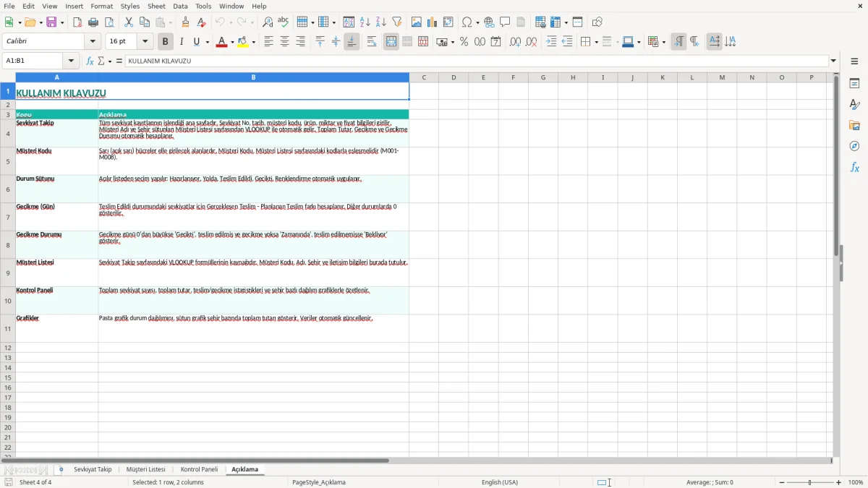Apply the yellow background color
Screen dimensions: 868x488
pyautogui.click(x=243, y=42)
